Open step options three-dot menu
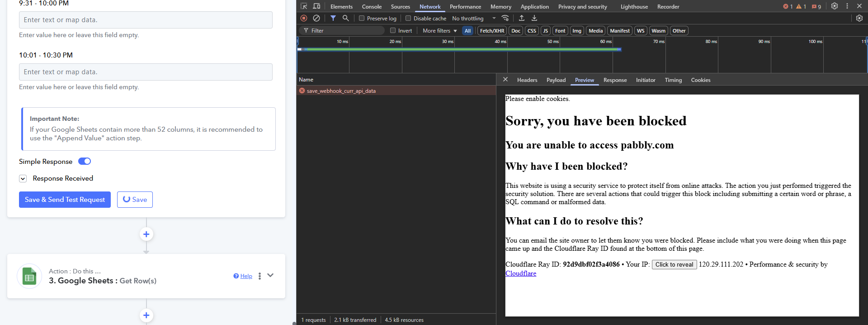The image size is (868, 325). [x=259, y=276]
